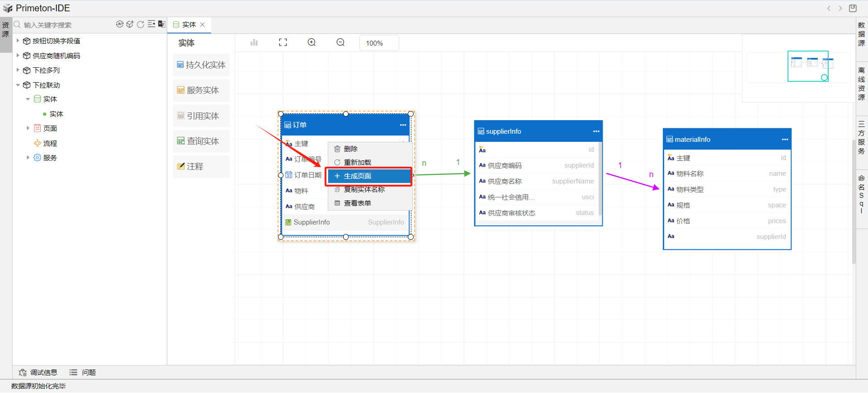
Task: Click the minimap viewport resize handle
Action: coord(824,78)
